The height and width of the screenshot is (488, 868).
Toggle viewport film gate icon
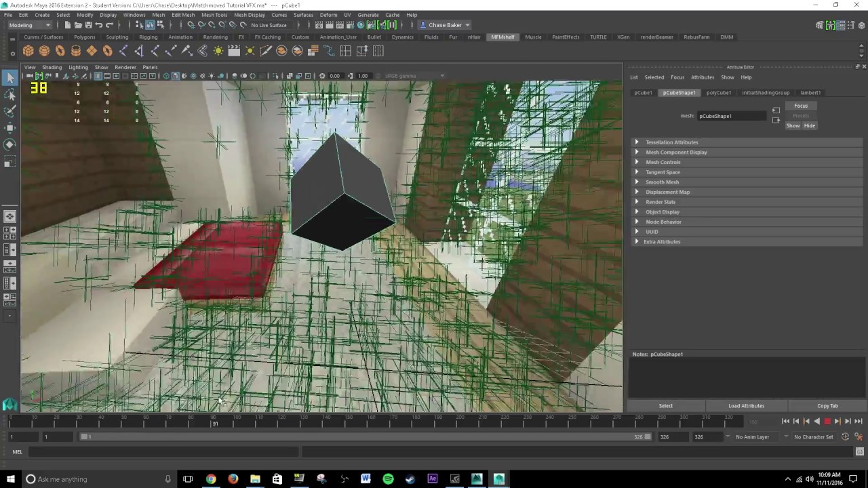click(106, 76)
